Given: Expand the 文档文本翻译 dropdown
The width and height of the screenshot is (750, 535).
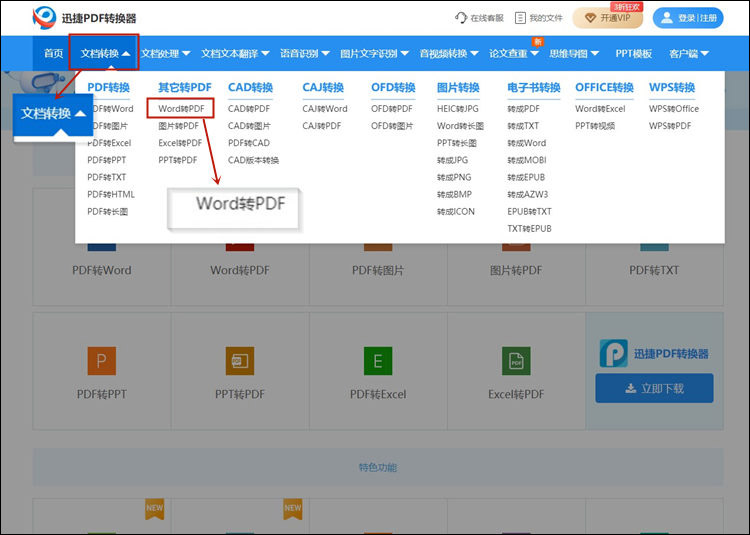Looking at the screenshot, I should (x=235, y=54).
